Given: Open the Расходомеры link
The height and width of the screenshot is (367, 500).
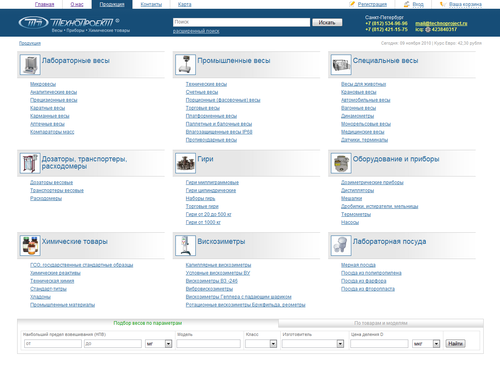Looking at the screenshot, I should [46, 199].
